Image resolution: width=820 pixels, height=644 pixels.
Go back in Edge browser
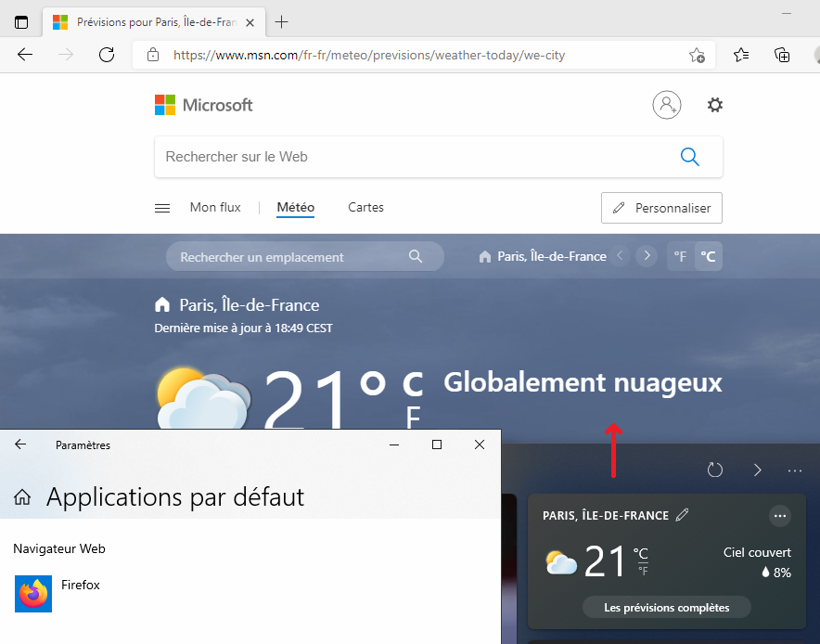point(24,55)
